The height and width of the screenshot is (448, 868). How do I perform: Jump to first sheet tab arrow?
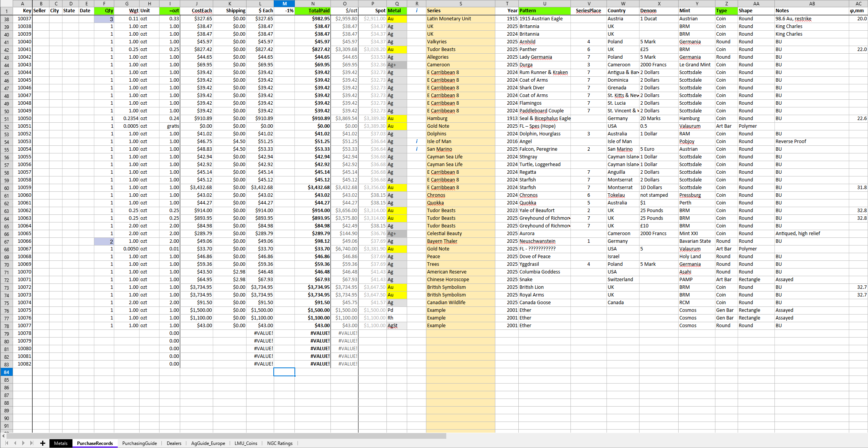pyautogui.click(x=7, y=443)
